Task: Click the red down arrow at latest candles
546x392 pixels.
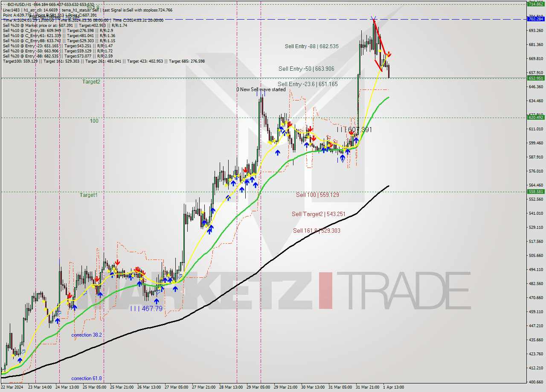Action: pyautogui.click(x=389, y=55)
